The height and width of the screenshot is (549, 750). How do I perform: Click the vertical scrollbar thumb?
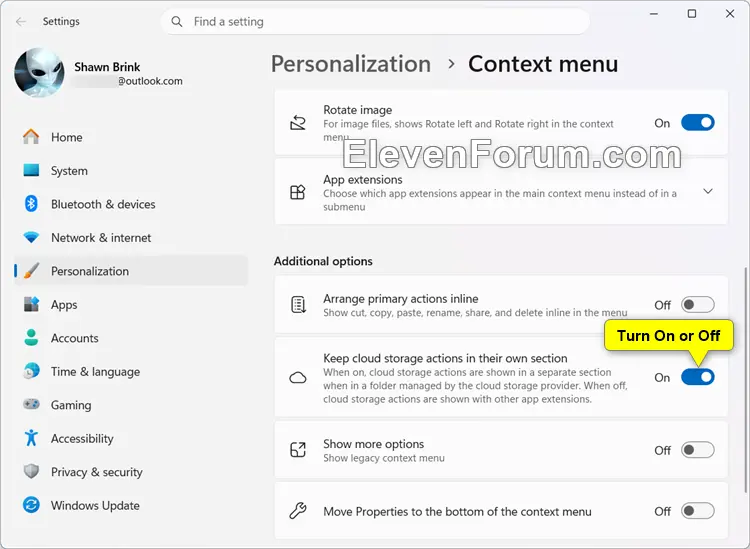click(747, 380)
